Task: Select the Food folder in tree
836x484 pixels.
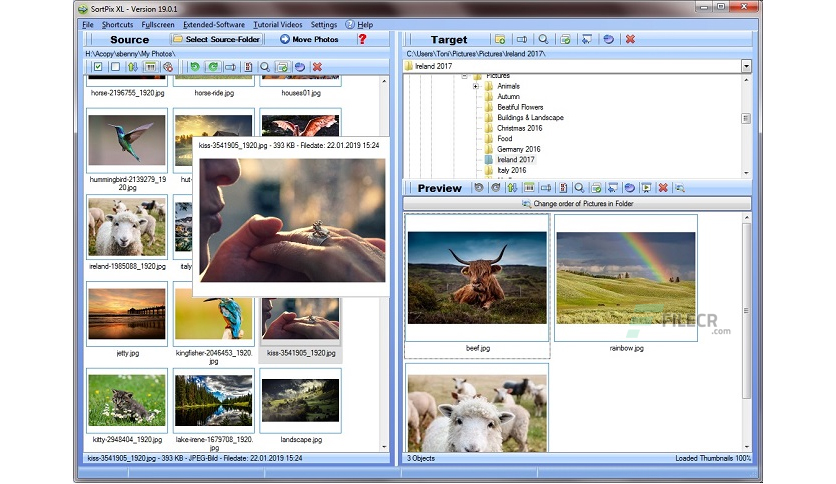Action: 504,139
